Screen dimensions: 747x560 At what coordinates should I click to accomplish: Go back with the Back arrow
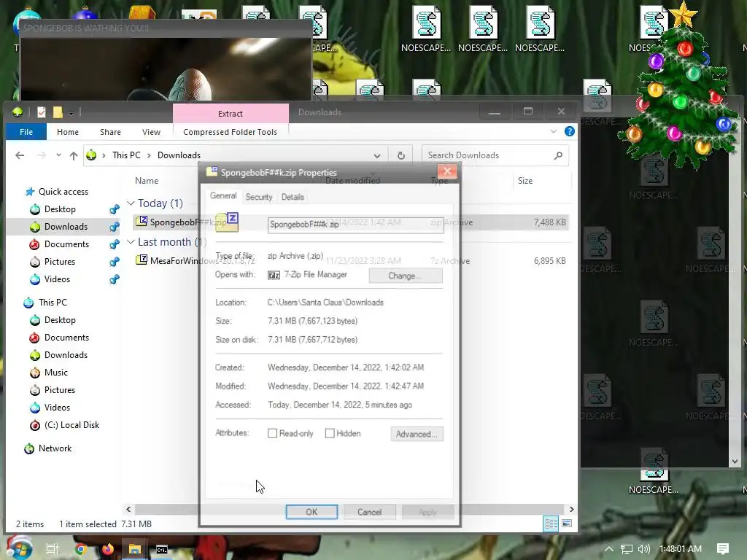[20, 155]
